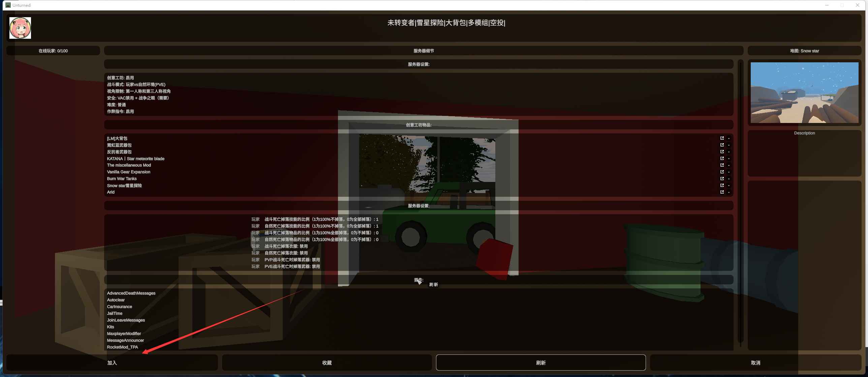Click the 刷新 refresh button at bottom
This screenshot has height=377, width=868.
(x=540, y=363)
